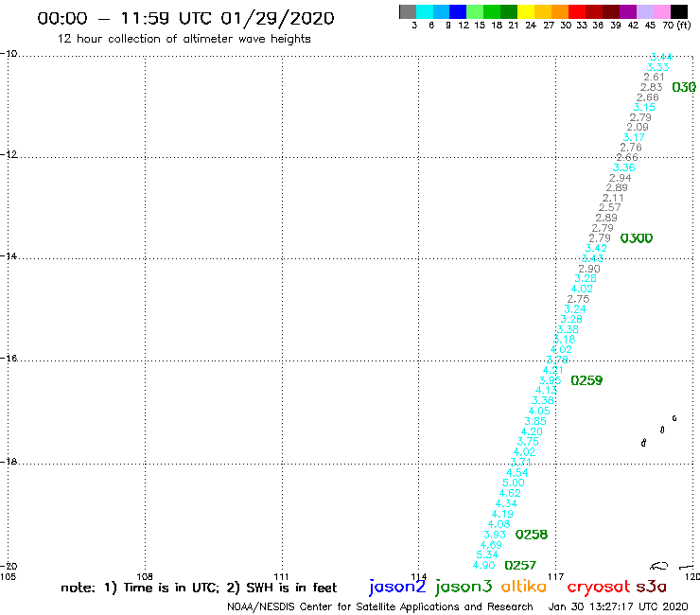Viewport: 700px width, 615px height.
Task: Select the cryosat satellite legend label
Action: [x=598, y=587]
